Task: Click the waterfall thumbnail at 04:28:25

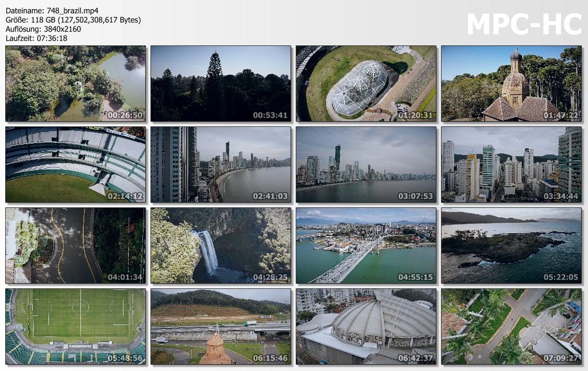Action: point(221,246)
